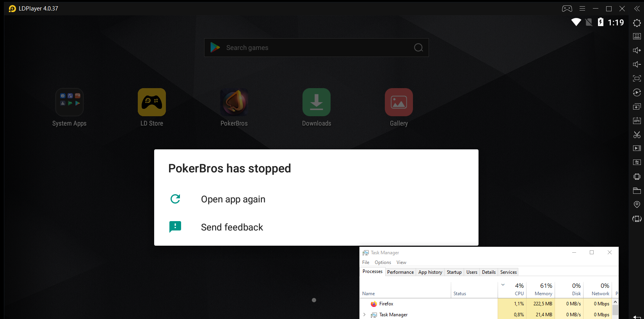The image size is (644, 319).
Task: Switch to the Startup tab
Action: (x=454, y=272)
